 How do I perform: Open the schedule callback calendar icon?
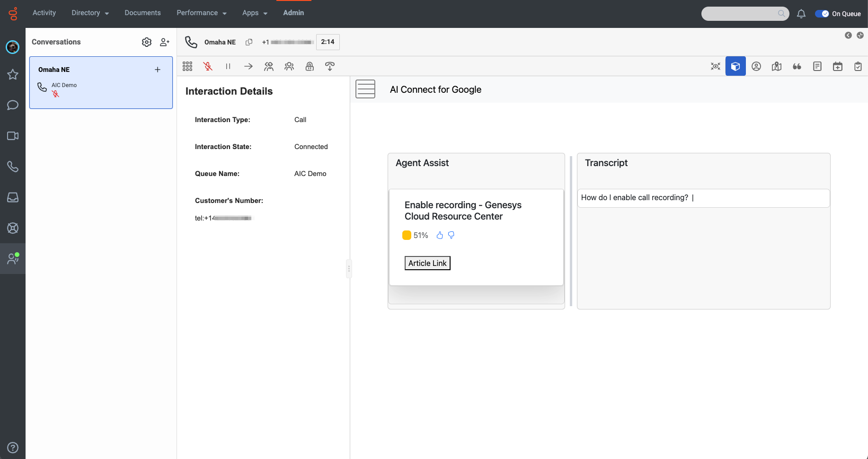point(838,66)
